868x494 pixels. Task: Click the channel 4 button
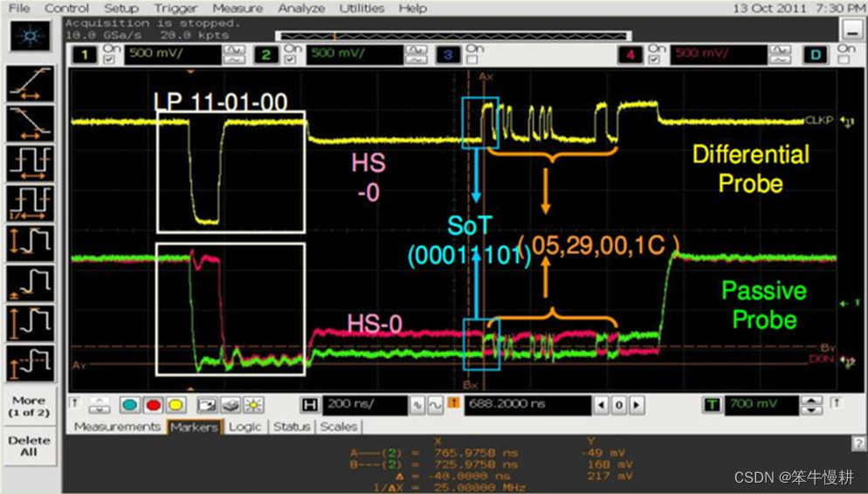pos(630,55)
